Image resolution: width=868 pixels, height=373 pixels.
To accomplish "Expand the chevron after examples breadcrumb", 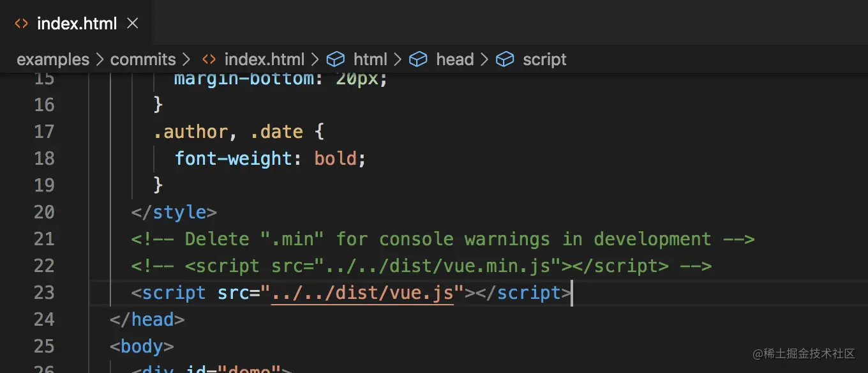I will click(100, 59).
